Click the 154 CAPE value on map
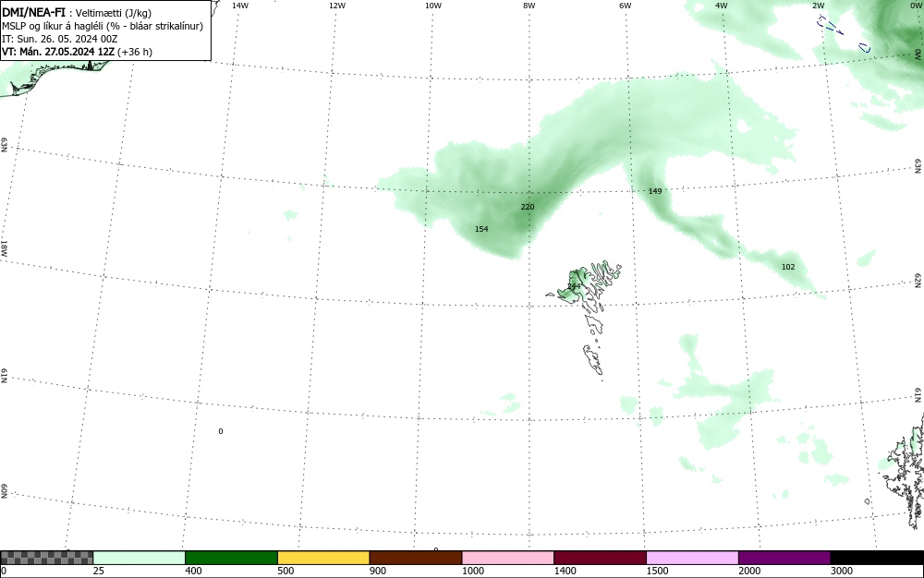 (x=481, y=229)
